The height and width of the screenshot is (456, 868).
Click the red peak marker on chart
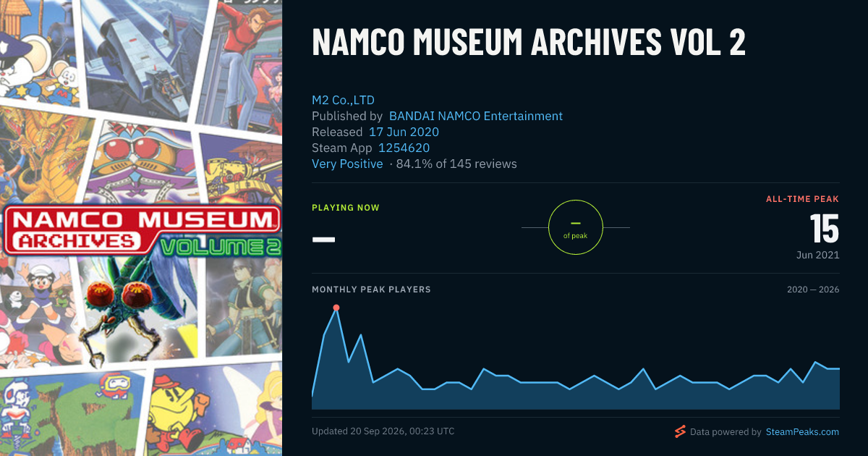(x=336, y=308)
